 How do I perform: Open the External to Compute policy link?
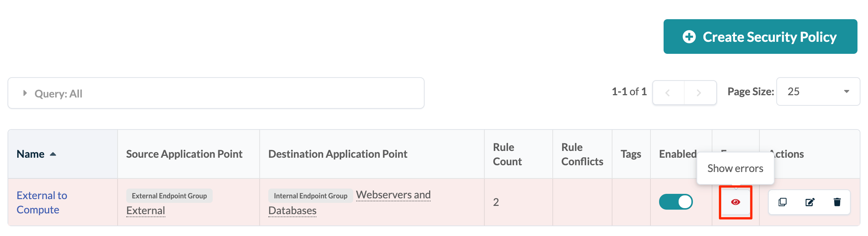(x=41, y=202)
